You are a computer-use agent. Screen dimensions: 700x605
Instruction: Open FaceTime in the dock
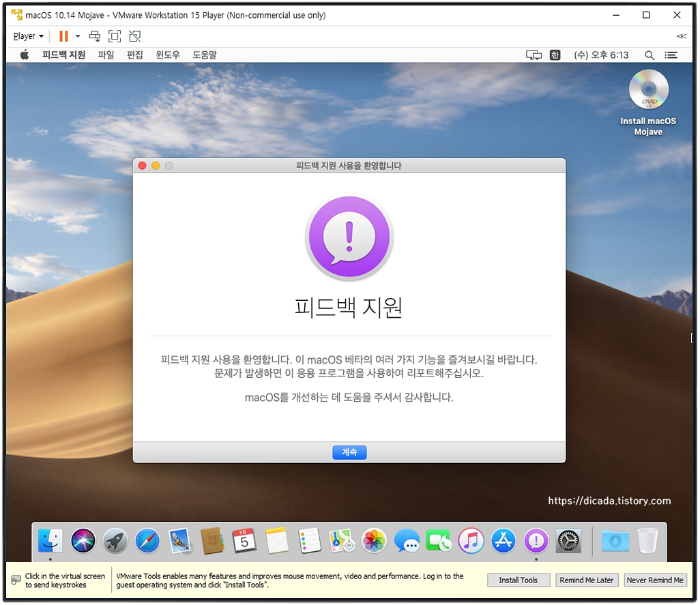point(439,541)
